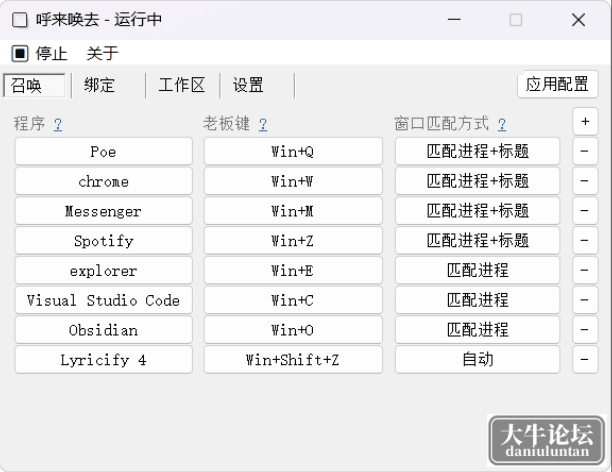Viewport: 612px width, 472px height.
Task: Edit the Spotify program button
Action: 103,240
